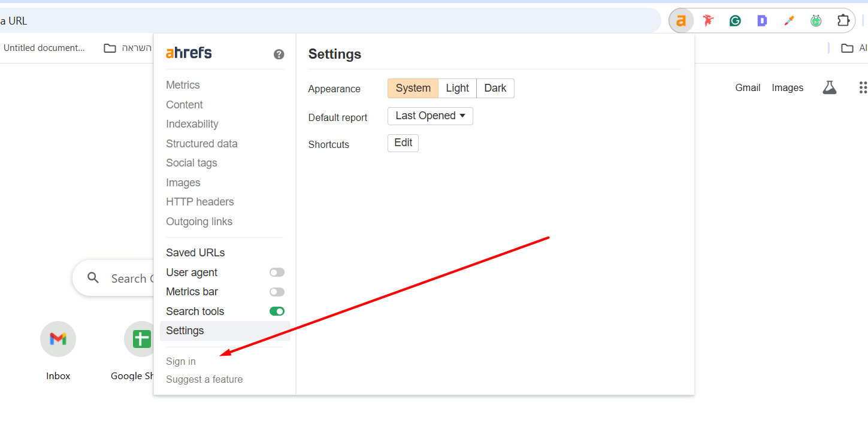Click the Ahrefs extension icon in the Chrome toolbar
868x448 pixels.
[681, 21]
